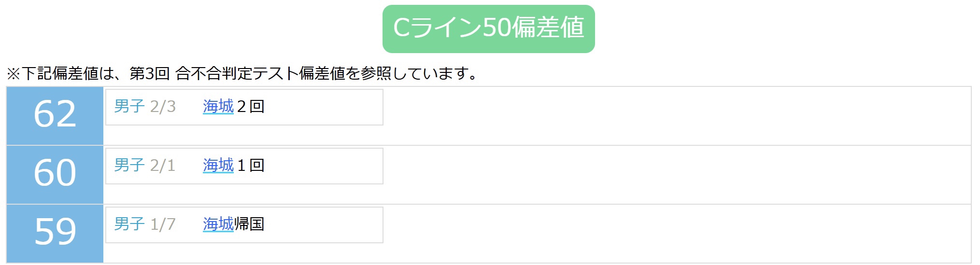Screen dimensions: 980x265
Task: Open the 海城 link in the 帰国 entry
Action: [218, 224]
